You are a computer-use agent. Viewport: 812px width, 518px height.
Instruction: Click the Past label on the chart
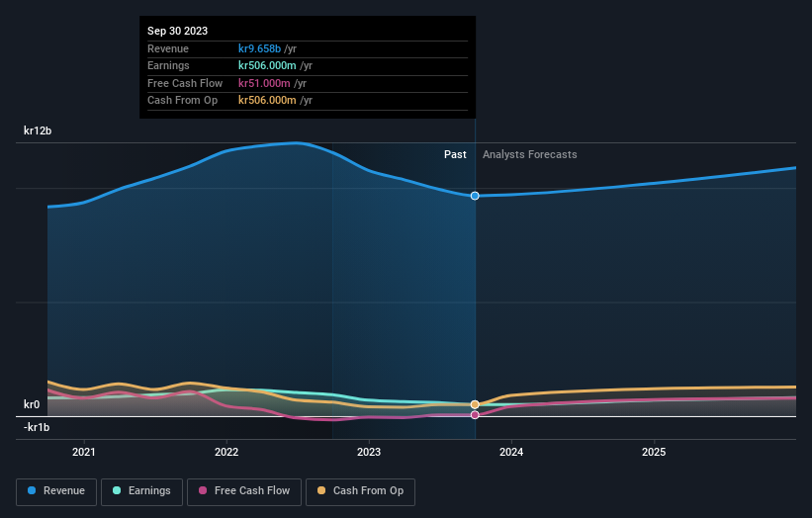pyautogui.click(x=455, y=154)
